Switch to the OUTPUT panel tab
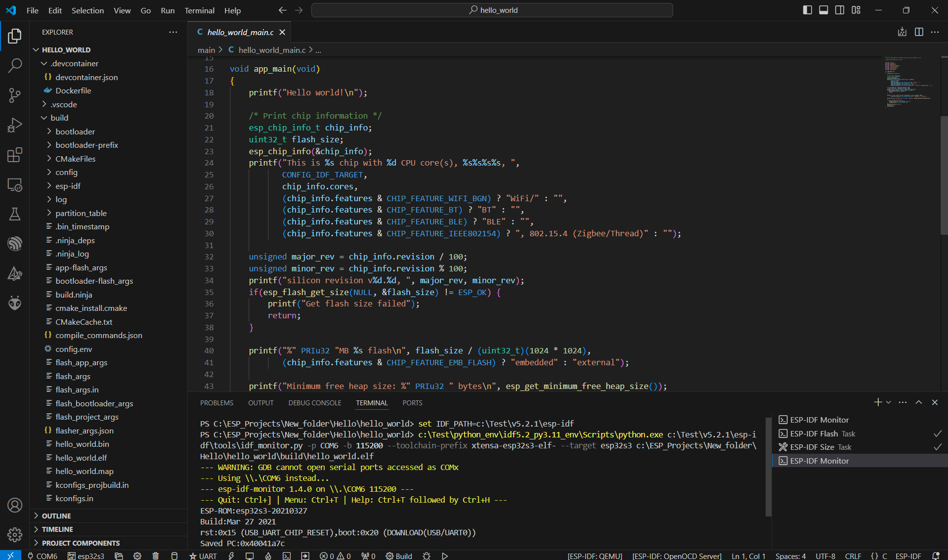948x560 pixels. (261, 403)
